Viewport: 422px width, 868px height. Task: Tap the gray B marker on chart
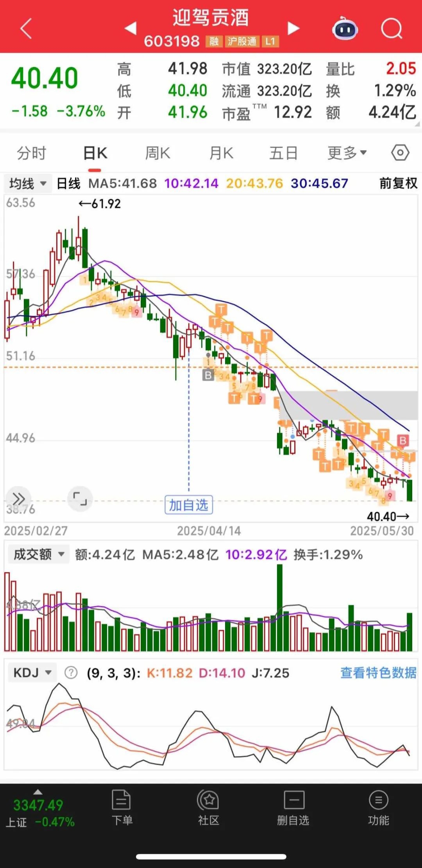click(x=208, y=375)
